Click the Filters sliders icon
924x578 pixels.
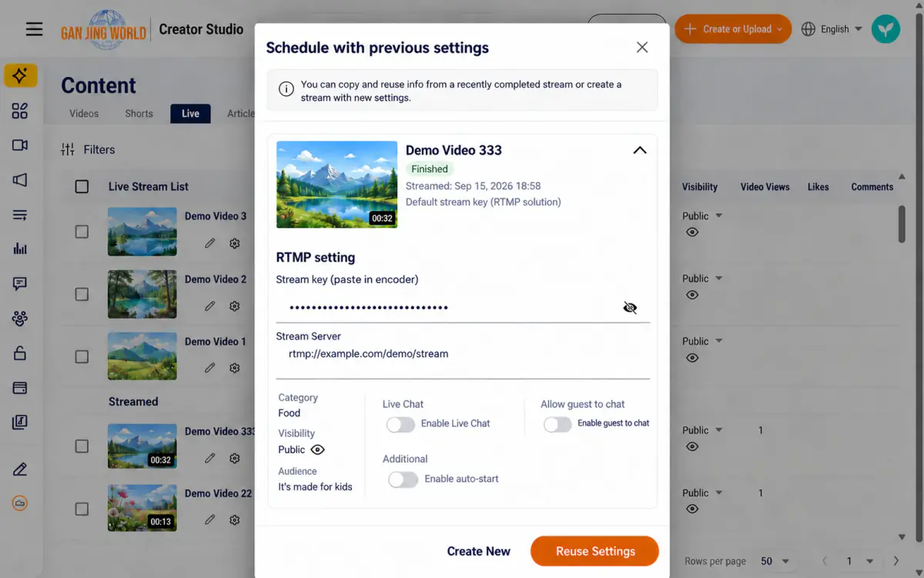coord(68,149)
